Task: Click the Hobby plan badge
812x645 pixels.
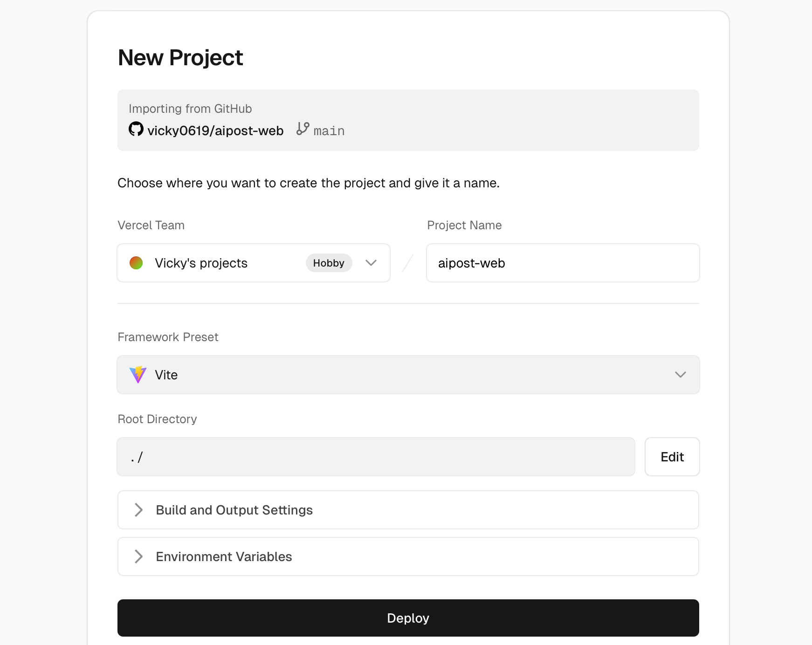Action: click(329, 263)
